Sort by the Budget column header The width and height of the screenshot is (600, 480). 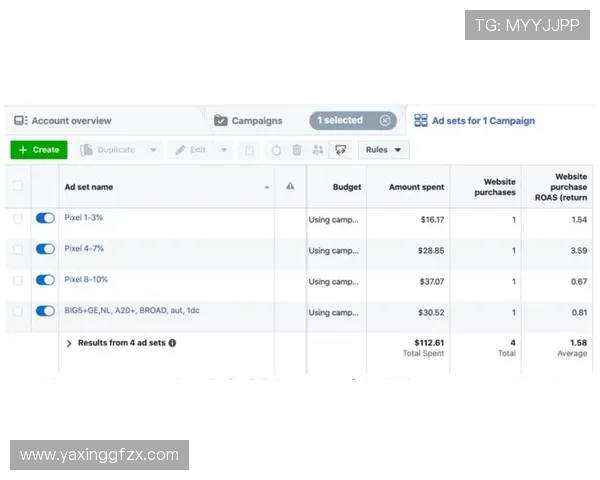(x=347, y=187)
